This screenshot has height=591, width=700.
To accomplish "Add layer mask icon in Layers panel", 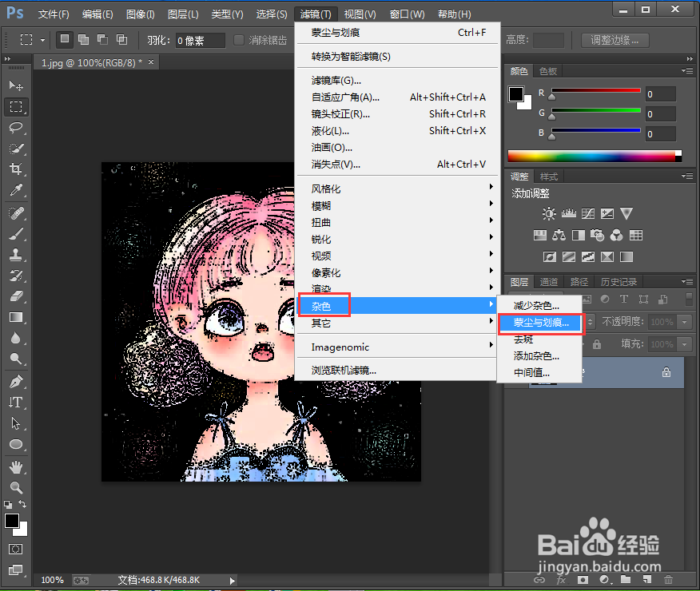I will (x=583, y=579).
